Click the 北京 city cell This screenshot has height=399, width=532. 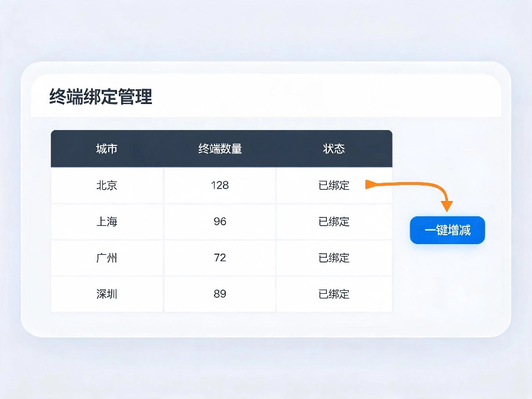[107, 185]
